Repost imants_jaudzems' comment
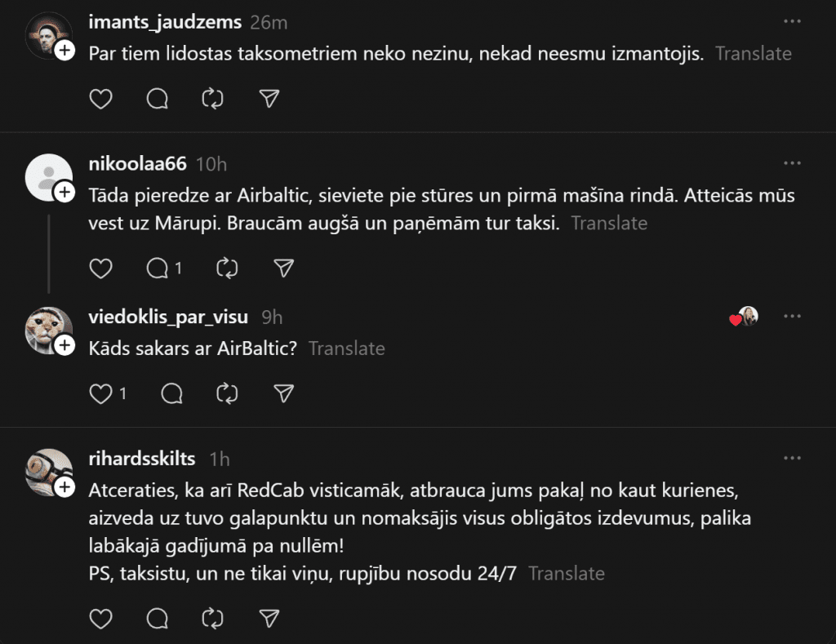836x644 pixels. [212, 99]
